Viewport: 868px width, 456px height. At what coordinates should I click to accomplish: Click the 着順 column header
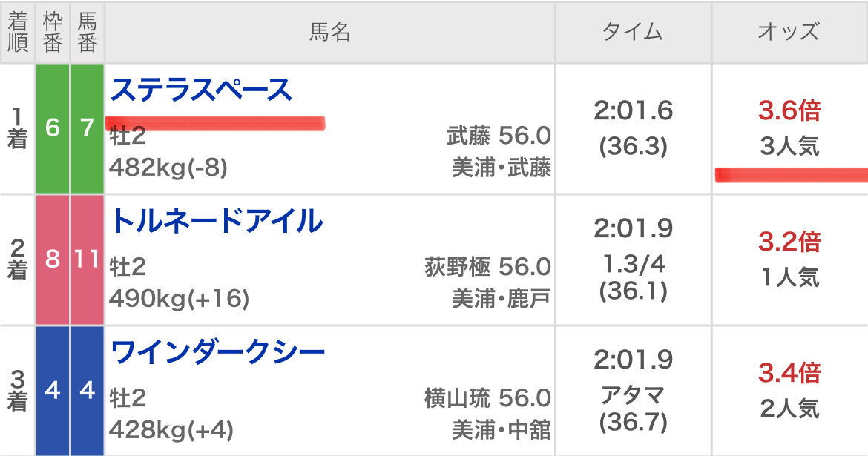click(x=17, y=32)
